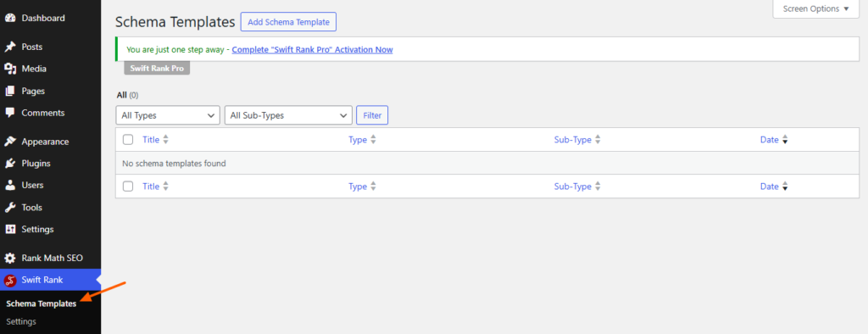Click 'You are just one step away' text

click(175, 49)
